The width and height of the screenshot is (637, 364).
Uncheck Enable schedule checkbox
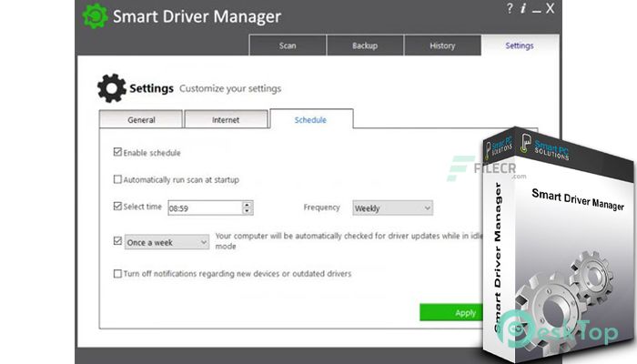click(117, 152)
